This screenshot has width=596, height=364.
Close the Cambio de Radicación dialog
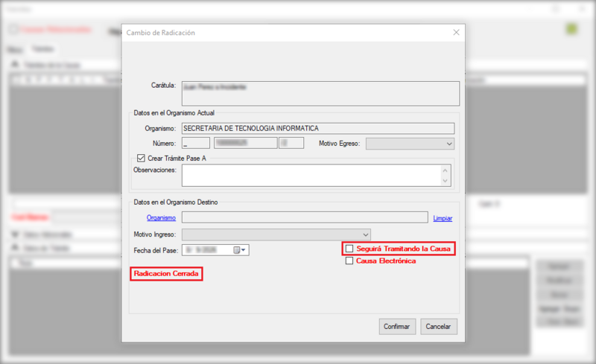click(x=456, y=32)
